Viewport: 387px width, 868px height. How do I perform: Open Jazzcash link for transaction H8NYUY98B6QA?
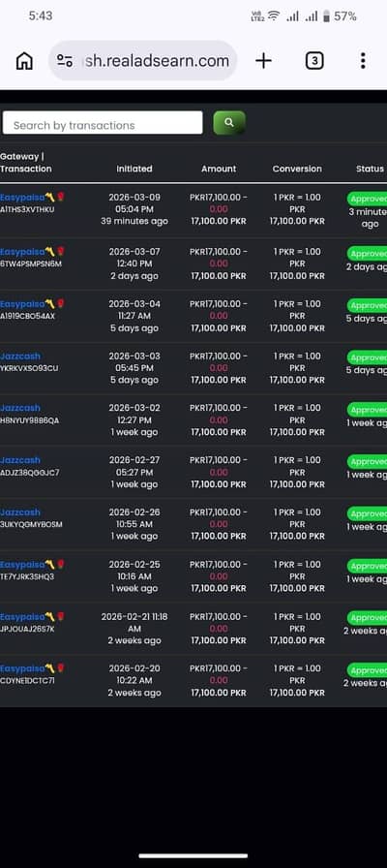pos(20,408)
